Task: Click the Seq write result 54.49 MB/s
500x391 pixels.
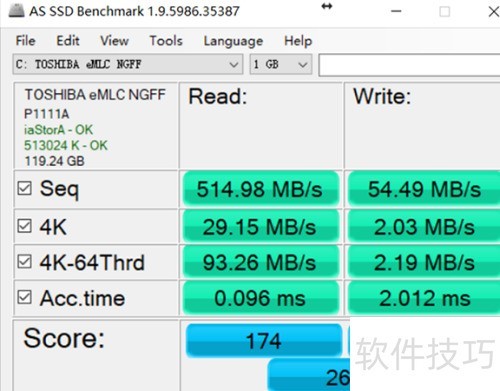Action: tap(424, 189)
